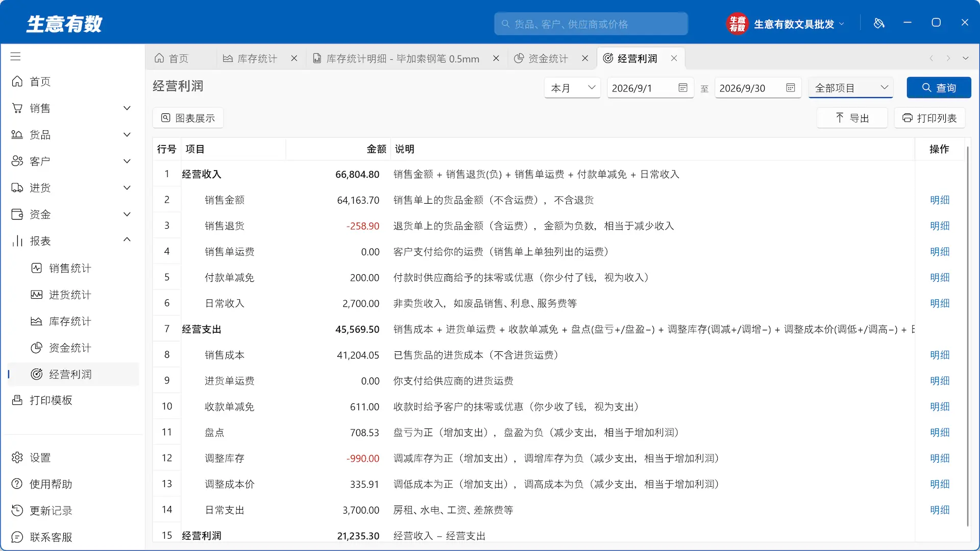This screenshot has width=980, height=551.
Task: Click the 库存统计 sidebar icon
Action: [37, 321]
